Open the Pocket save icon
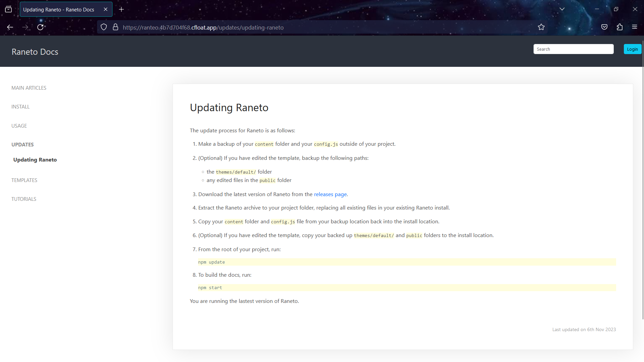The height and width of the screenshot is (362, 644). coord(604,27)
